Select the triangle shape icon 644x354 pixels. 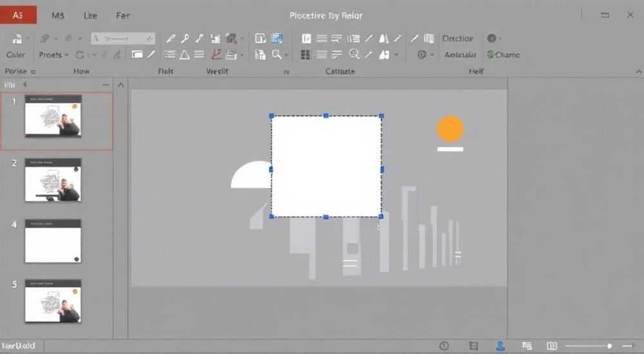(185, 55)
